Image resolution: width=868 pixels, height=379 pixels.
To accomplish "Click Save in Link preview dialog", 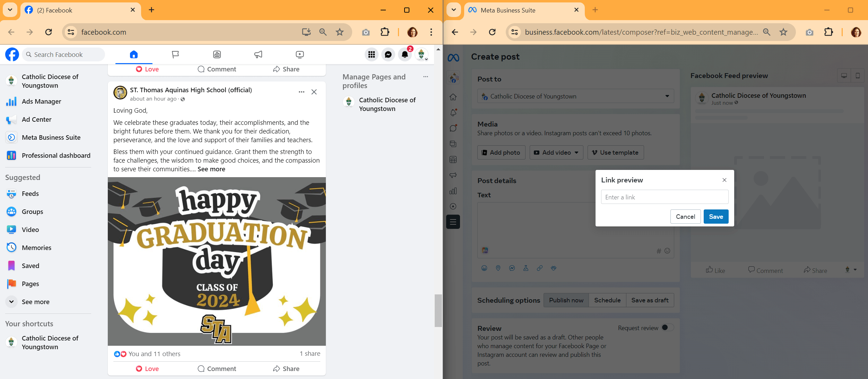I will 716,217.
